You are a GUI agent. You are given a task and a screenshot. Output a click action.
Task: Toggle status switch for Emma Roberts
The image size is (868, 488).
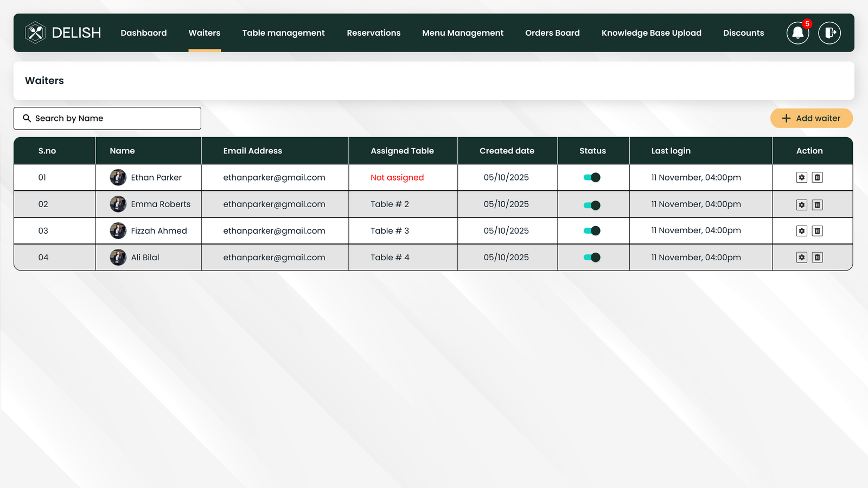(592, 205)
